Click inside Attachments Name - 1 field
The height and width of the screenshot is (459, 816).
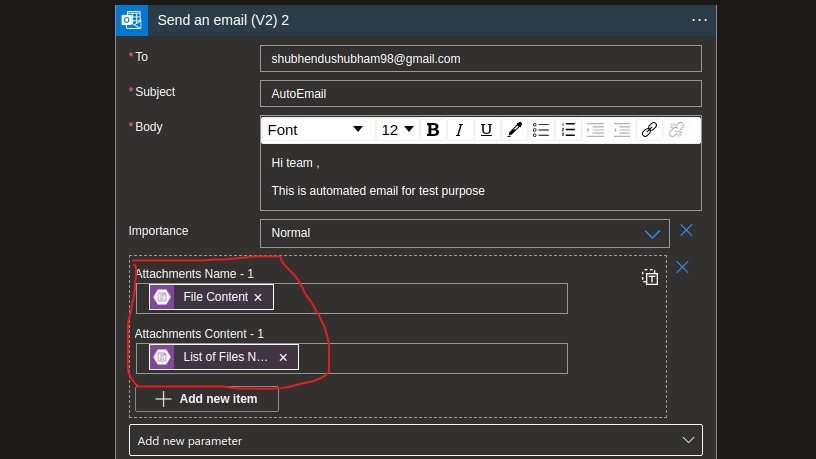tap(352, 298)
